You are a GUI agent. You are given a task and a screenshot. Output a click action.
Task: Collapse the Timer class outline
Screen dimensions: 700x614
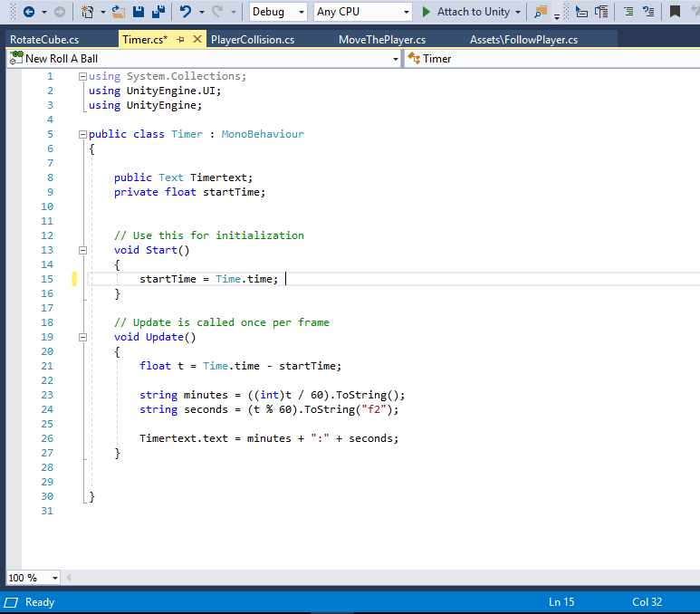[x=82, y=134]
